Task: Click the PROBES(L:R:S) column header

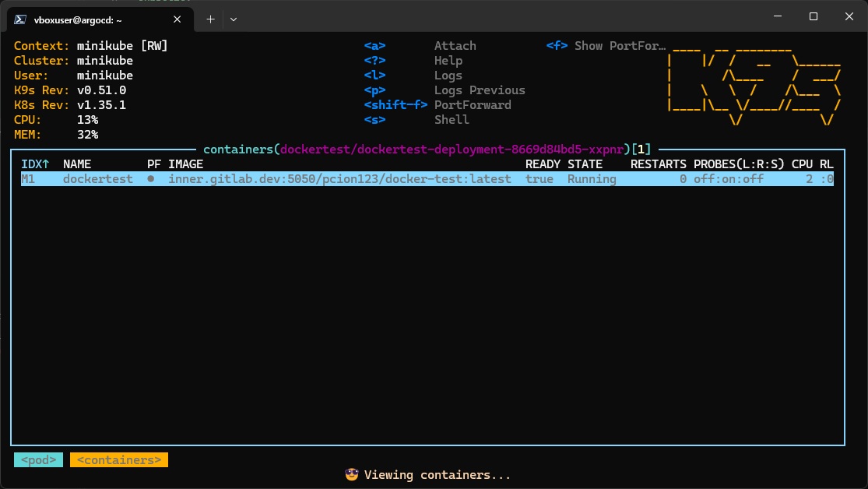Action: pos(739,164)
